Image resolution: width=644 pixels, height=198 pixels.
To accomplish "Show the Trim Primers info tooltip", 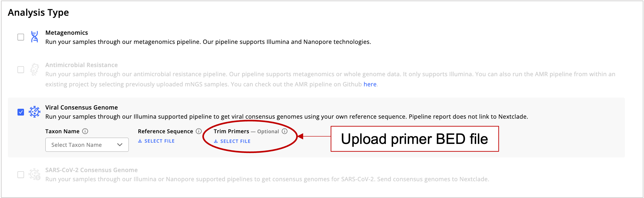I will pyautogui.click(x=285, y=131).
